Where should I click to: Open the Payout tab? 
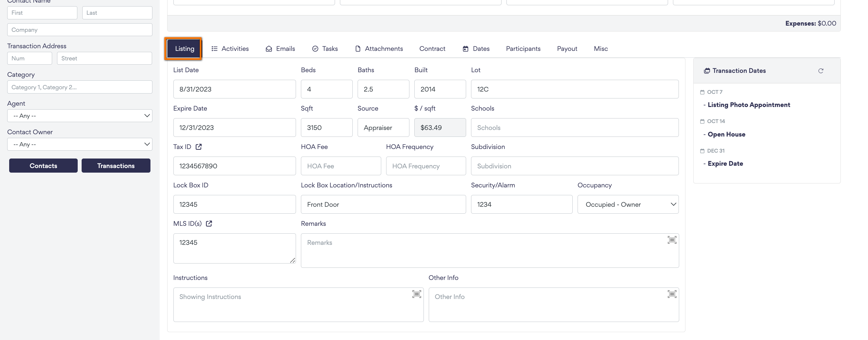click(x=567, y=49)
